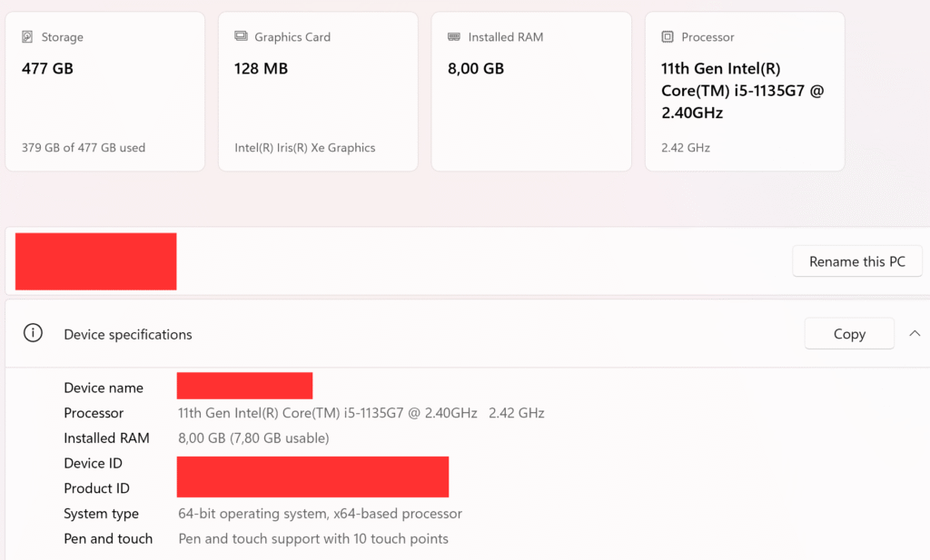The height and width of the screenshot is (560, 930).
Task: Click the Device specifications info icon
Action: [x=33, y=333]
